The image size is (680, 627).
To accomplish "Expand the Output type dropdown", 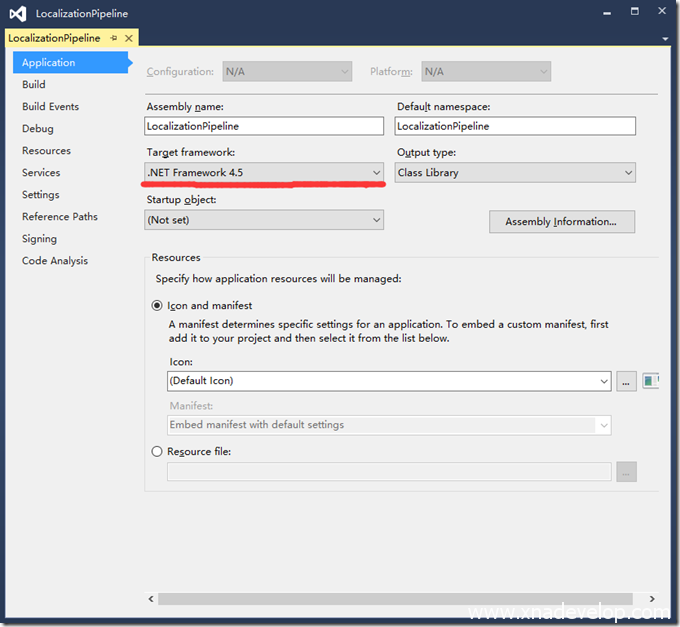I will 628,173.
